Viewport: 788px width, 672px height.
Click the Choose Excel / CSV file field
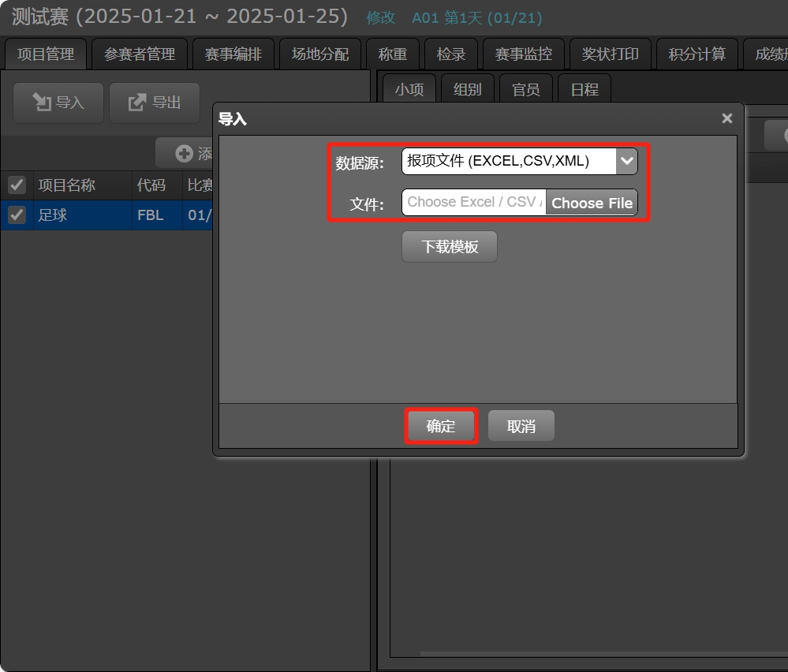click(473, 203)
